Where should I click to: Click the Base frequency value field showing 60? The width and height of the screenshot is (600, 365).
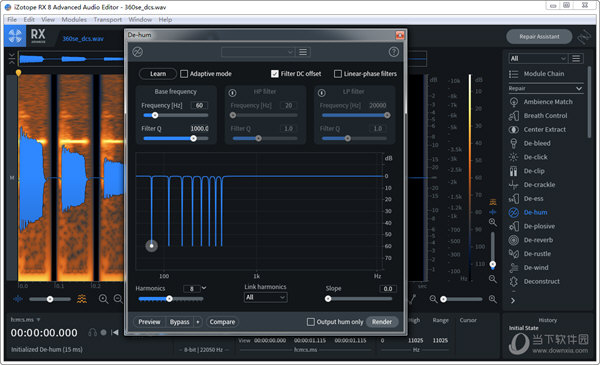[x=199, y=105]
